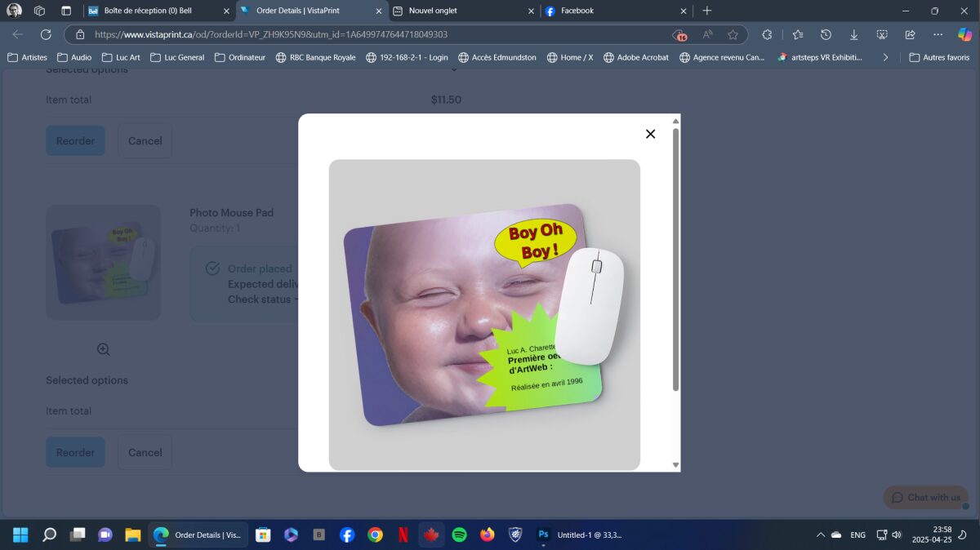Click the preview popup vertical scrollbar
Viewport: 980px width, 550px height.
point(675,261)
